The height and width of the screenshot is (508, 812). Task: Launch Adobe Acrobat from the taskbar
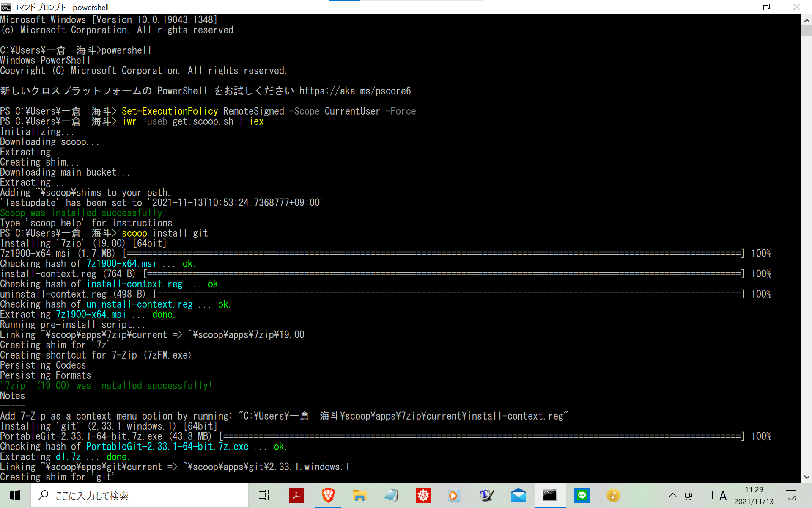coord(296,495)
